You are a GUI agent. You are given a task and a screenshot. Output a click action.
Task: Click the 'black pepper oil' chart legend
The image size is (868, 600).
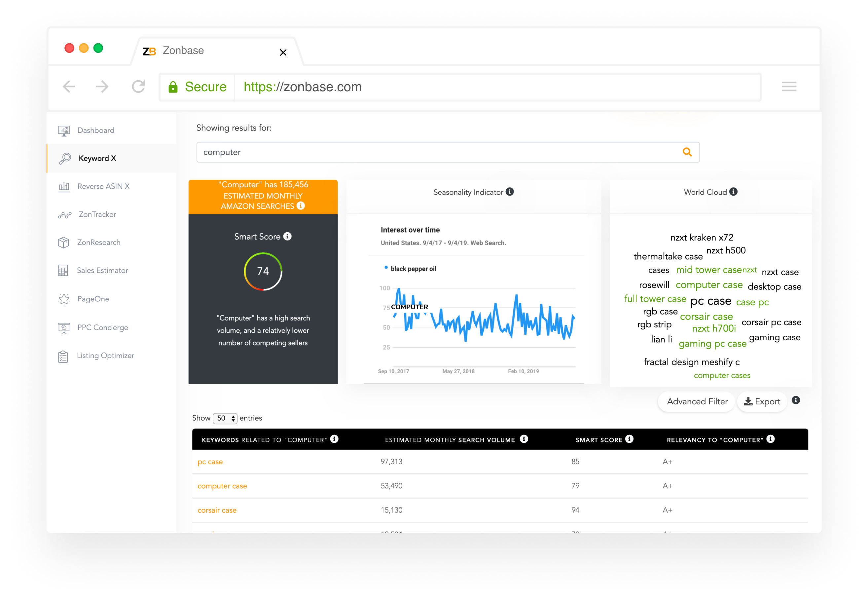coord(410,269)
